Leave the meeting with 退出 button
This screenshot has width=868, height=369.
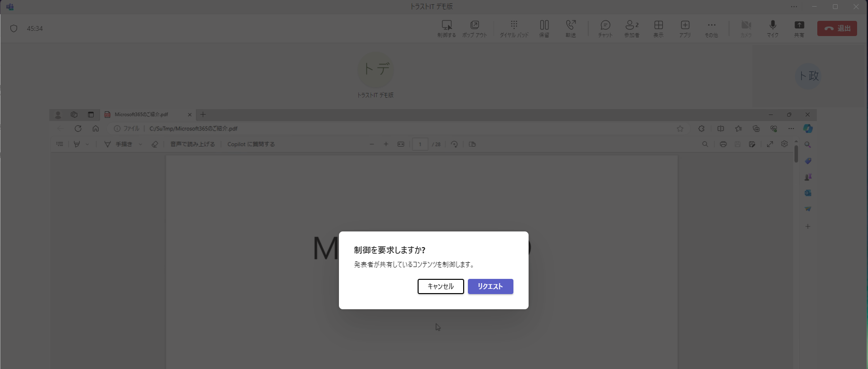pyautogui.click(x=837, y=28)
